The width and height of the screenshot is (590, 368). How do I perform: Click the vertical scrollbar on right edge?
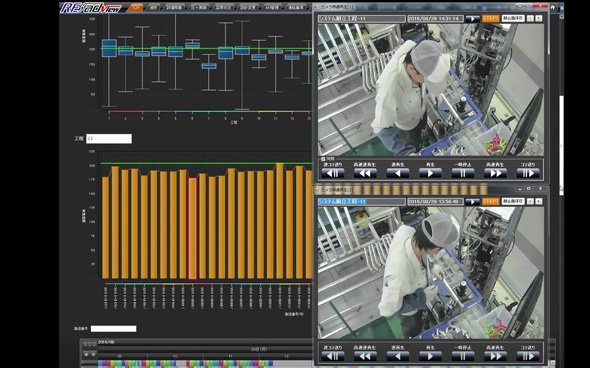pos(561,145)
